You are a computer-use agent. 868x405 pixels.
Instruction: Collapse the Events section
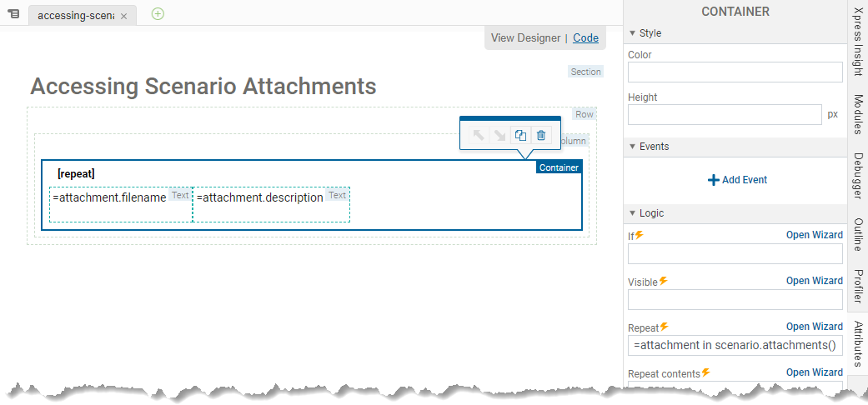coord(633,147)
